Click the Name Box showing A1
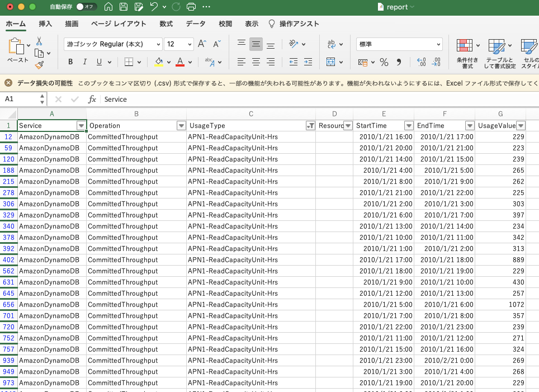 [20, 99]
